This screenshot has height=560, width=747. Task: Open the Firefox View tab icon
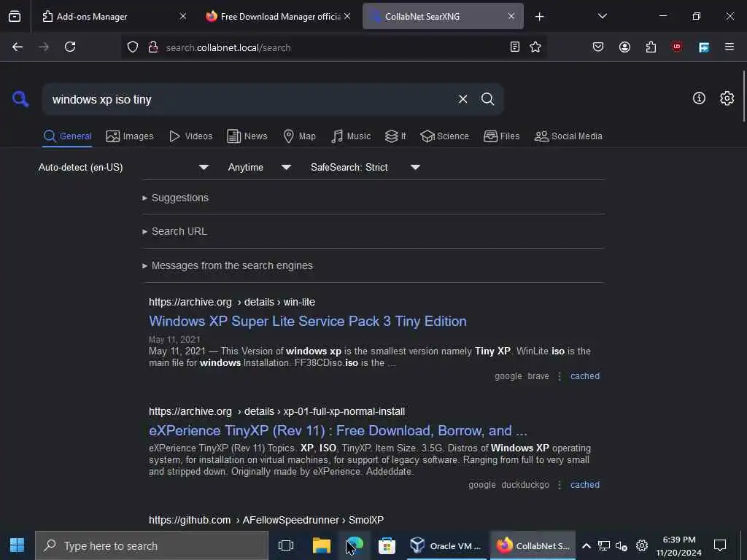click(x=15, y=16)
